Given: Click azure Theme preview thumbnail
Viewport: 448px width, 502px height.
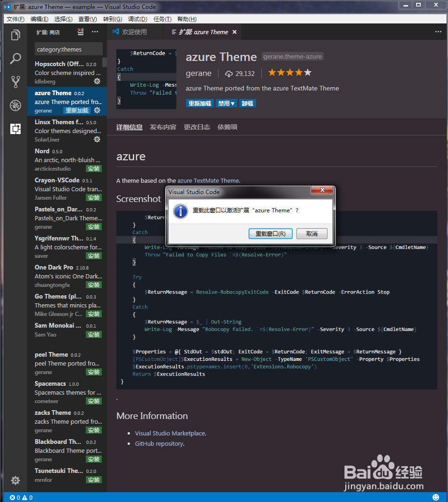Looking at the screenshot, I should pos(146,79).
